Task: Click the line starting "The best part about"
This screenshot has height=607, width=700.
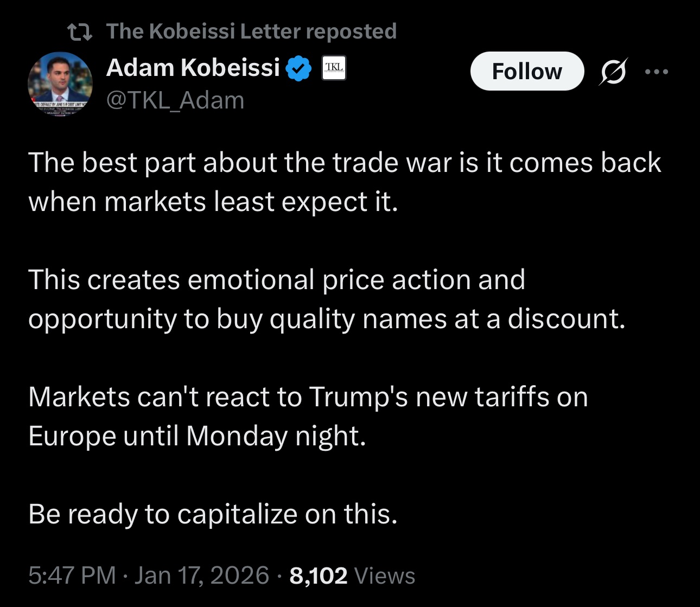Action: [x=345, y=163]
